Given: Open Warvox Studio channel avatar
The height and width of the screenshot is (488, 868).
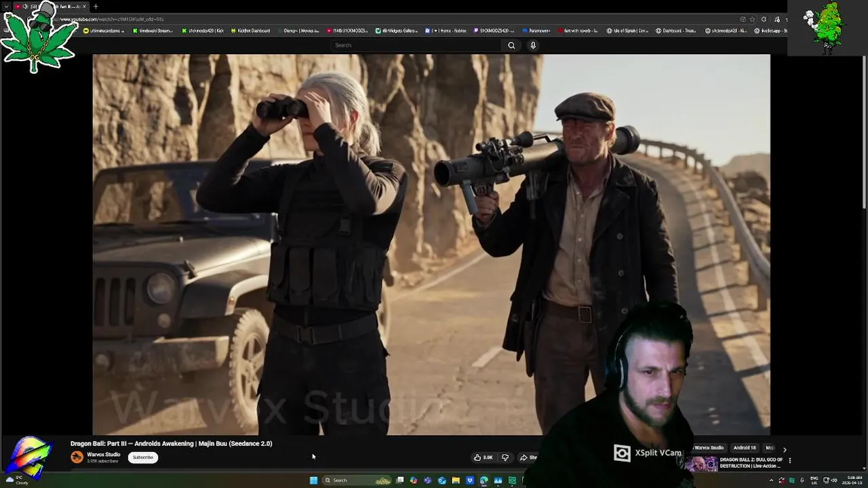Looking at the screenshot, I should pyautogui.click(x=77, y=457).
